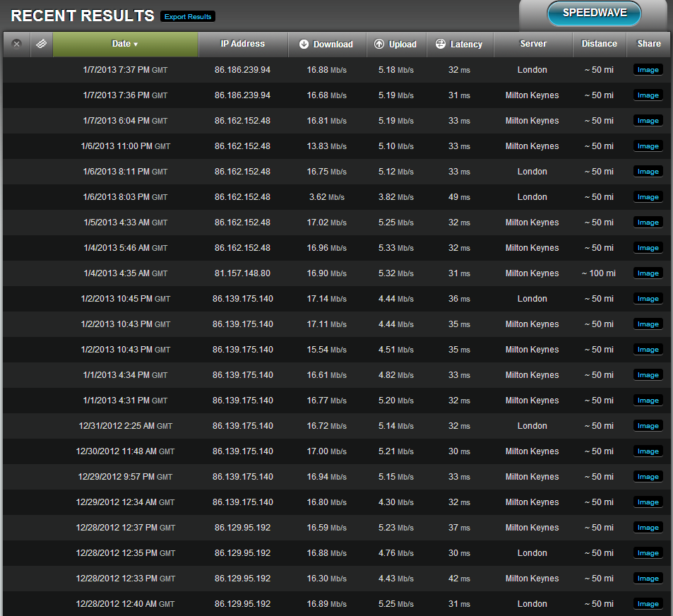Sort results by IP Address column

click(x=242, y=44)
